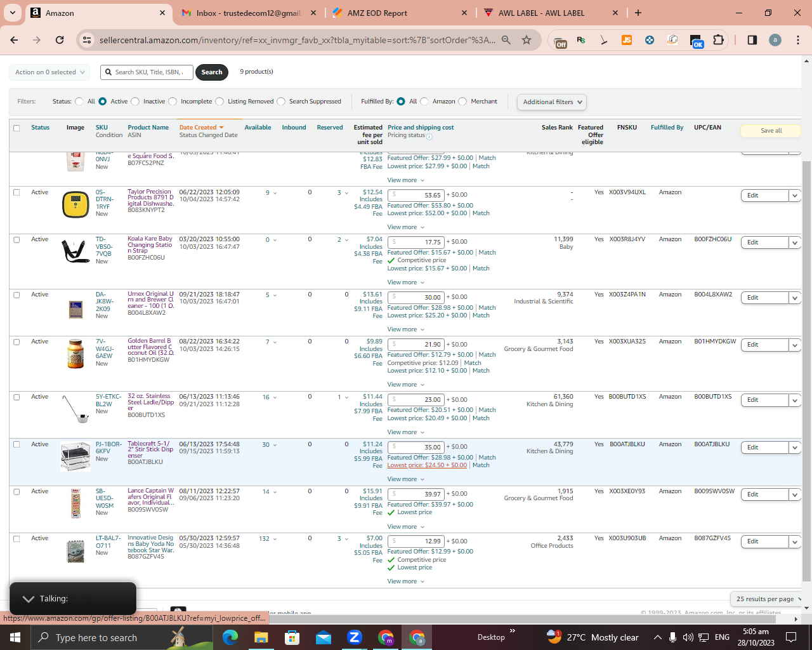Bookmark this page with the star icon
This screenshot has height=650, width=812.
527,40
